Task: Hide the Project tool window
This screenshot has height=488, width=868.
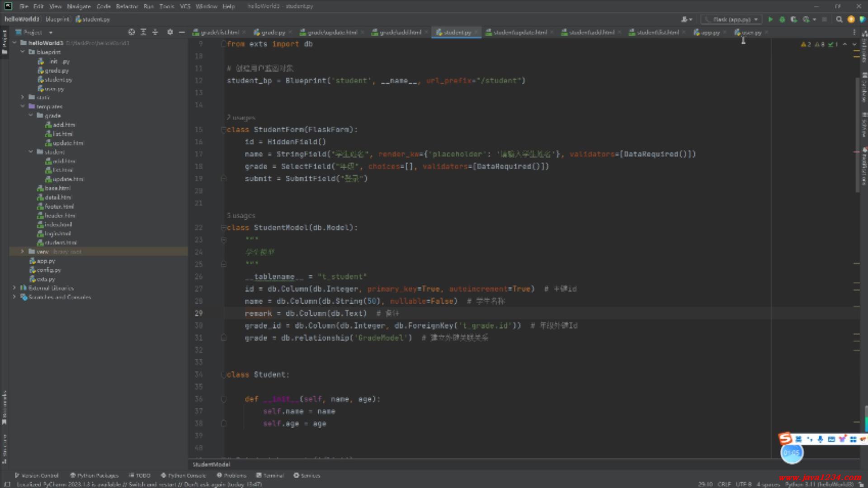Action: (x=182, y=32)
